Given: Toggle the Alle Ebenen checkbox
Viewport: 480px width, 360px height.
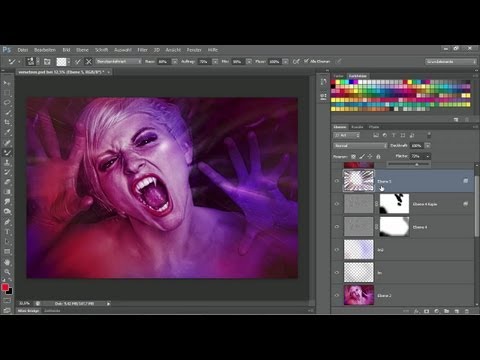Looking at the screenshot, I should click(306, 61).
